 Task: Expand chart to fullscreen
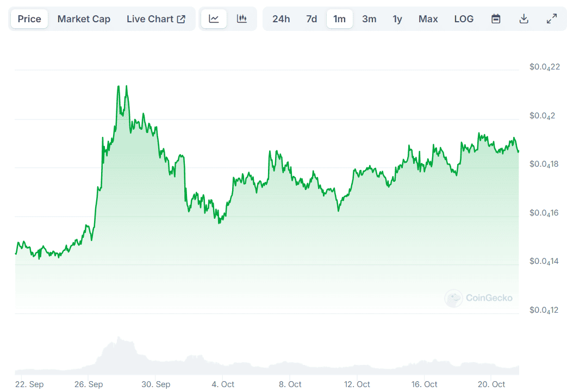click(x=551, y=19)
